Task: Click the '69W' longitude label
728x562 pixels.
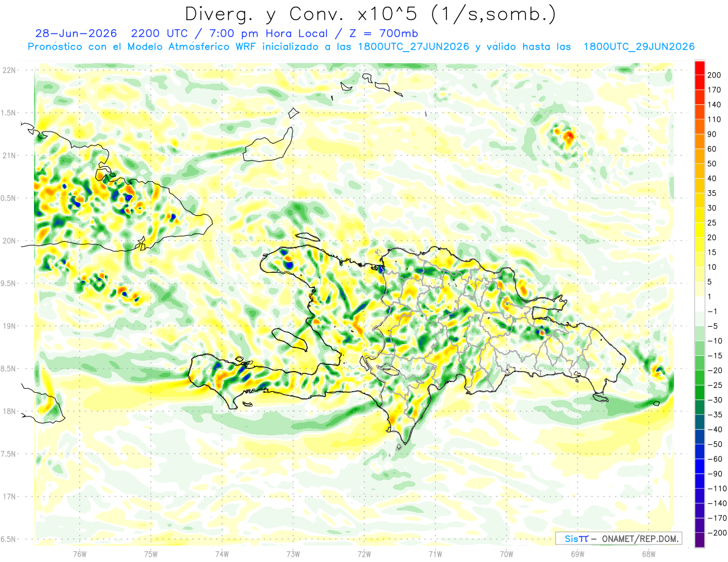Action: click(578, 554)
